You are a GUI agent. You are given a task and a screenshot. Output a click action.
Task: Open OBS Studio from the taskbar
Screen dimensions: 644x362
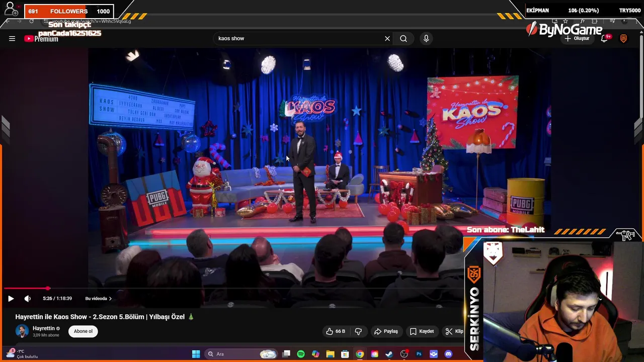(404, 354)
